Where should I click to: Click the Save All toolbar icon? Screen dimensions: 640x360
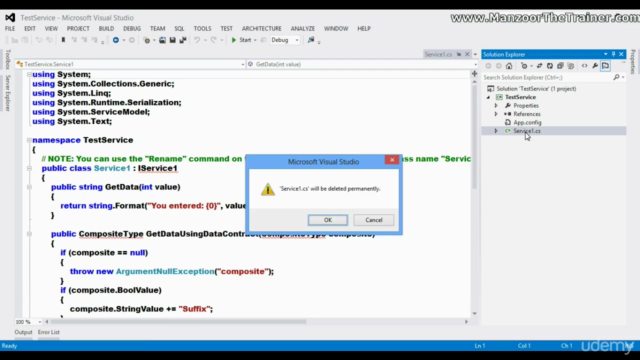coord(183,40)
